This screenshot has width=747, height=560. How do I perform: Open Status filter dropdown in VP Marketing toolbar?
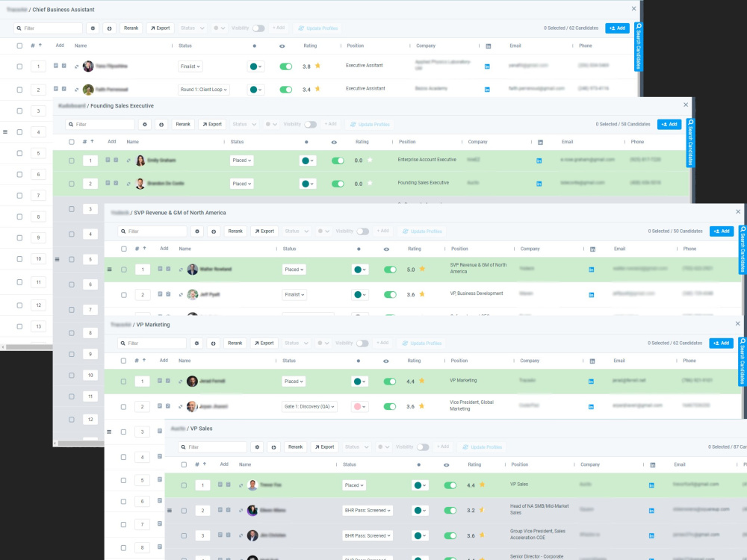pos(297,343)
